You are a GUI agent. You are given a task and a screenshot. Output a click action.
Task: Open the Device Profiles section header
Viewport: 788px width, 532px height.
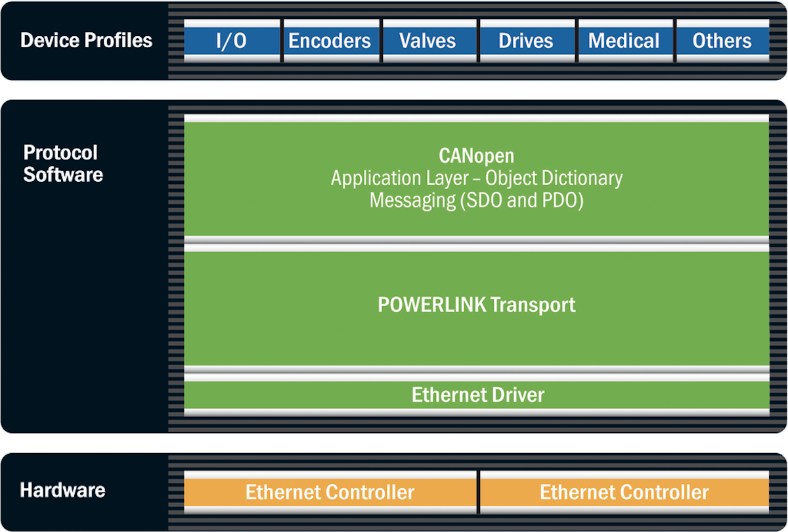[86, 40]
